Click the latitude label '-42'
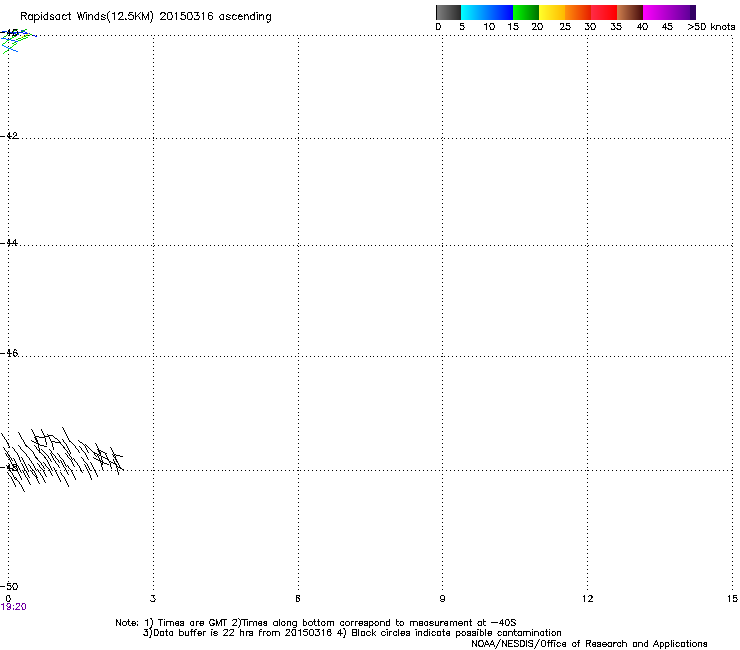Viewport: 740px width, 650px height. [x=9, y=135]
